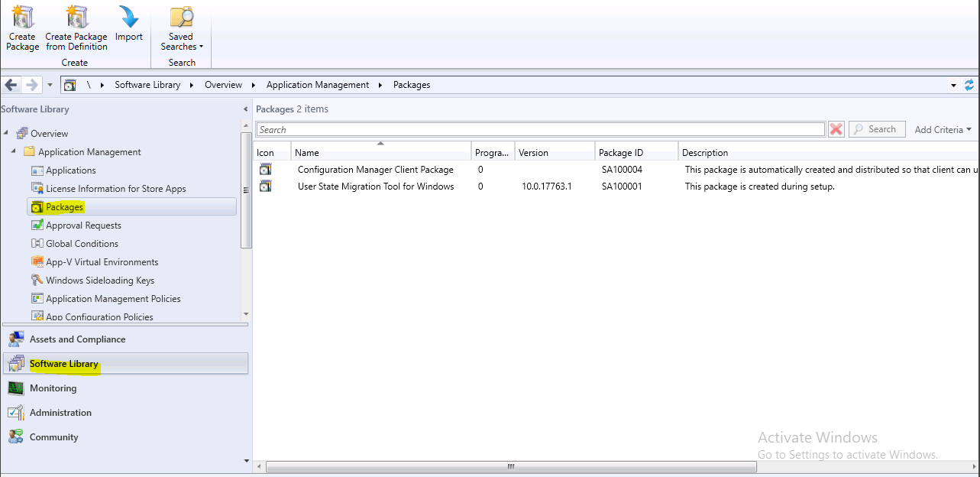Open the Administration workspace

(126, 413)
